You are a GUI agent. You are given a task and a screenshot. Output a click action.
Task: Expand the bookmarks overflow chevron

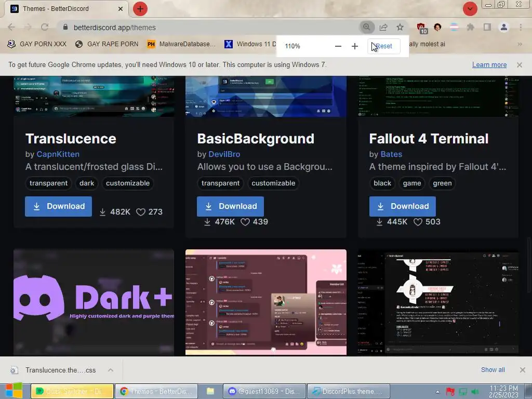[520, 44]
